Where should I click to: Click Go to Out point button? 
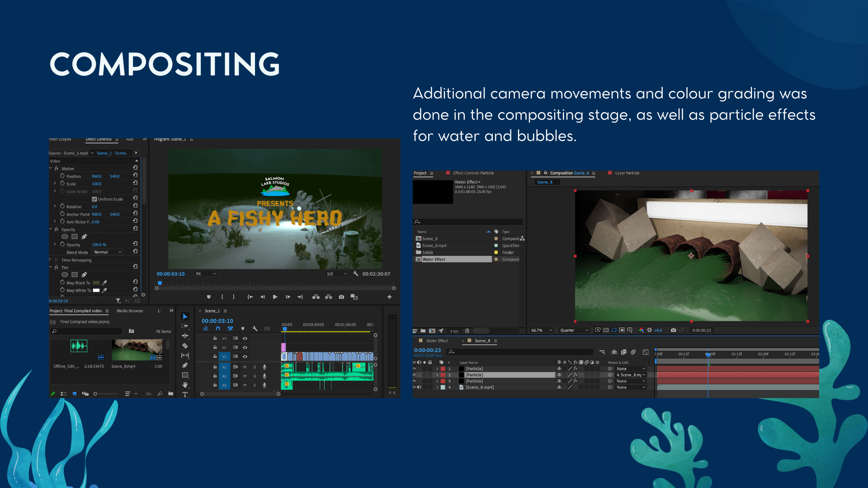click(x=300, y=297)
